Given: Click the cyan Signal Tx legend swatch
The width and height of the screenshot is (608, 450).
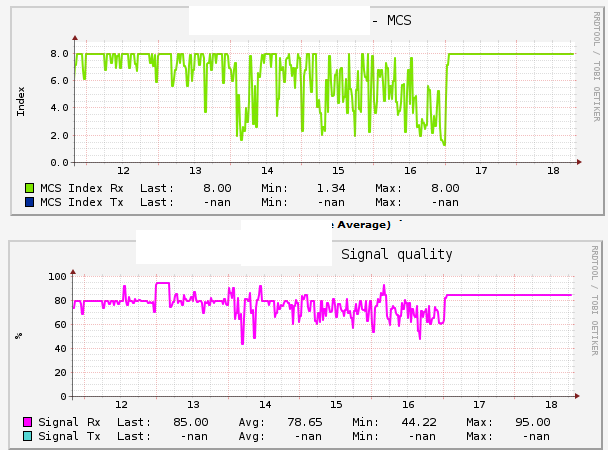Looking at the screenshot, I should 28,436.
